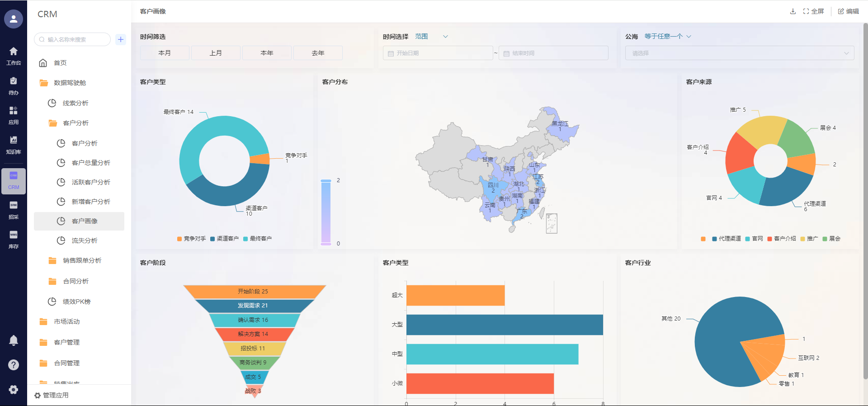Toggle 官网 legend in customer source chart

pyautogui.click(x=754, y=239)
